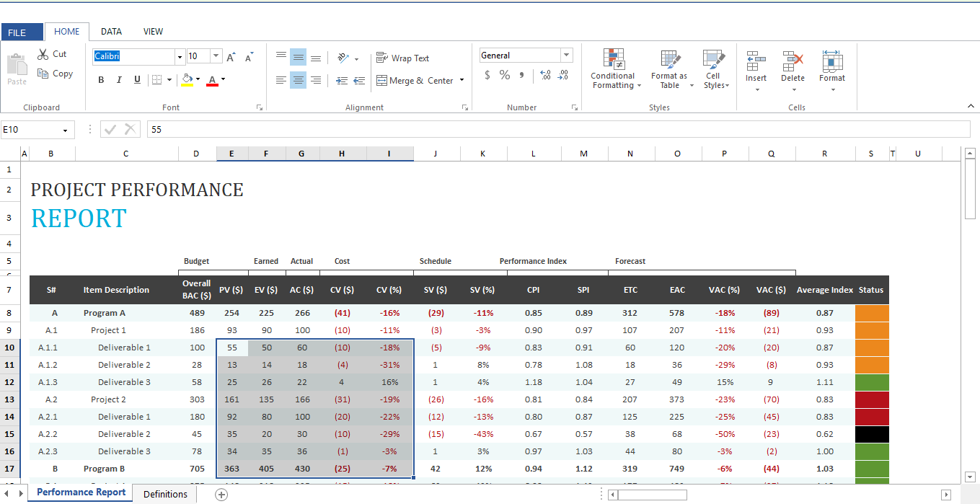The width and height of the screenshot is (980, 504).
Task: Apply the percent style
Action: (504, 75)
